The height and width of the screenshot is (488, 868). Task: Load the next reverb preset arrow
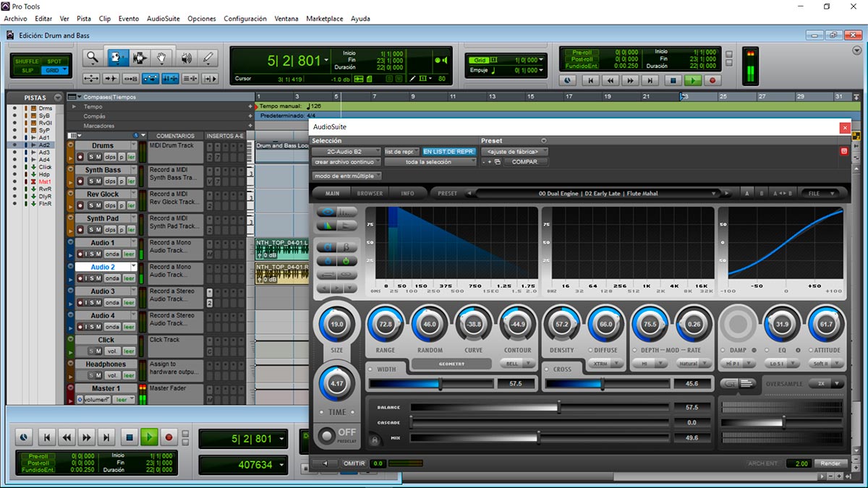coord(728,193)
